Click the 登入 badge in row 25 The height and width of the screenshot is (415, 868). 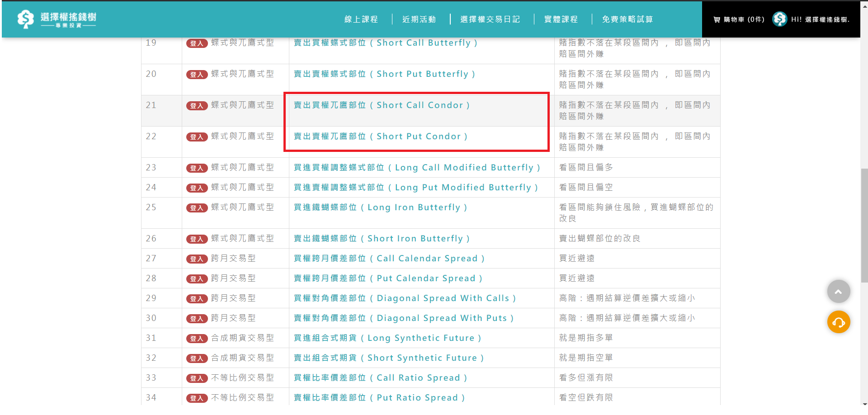coord(197,208)
